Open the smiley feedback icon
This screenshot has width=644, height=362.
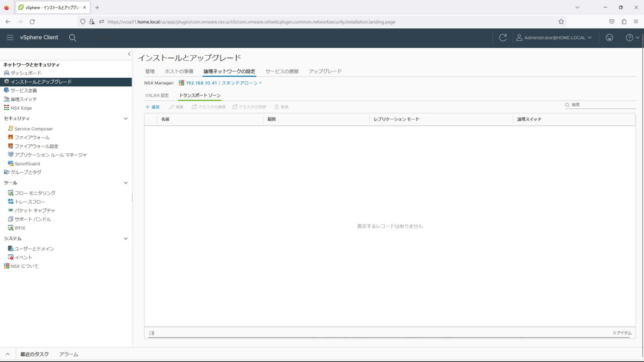(609, 38)
